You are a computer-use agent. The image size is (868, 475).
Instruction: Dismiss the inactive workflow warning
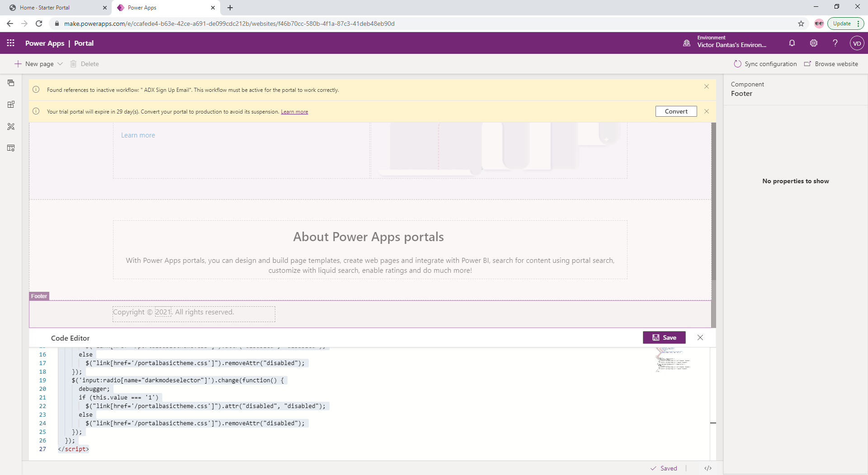click(x=707, y=86)
